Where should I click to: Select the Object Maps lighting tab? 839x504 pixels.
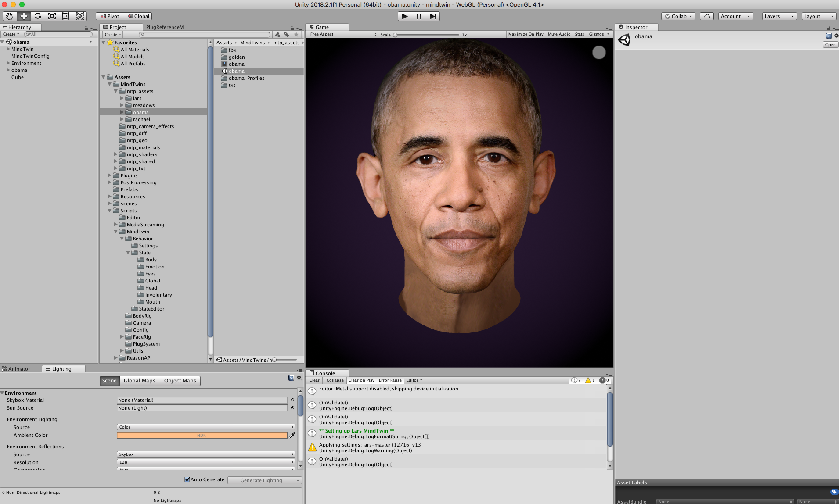pos(180,381)
